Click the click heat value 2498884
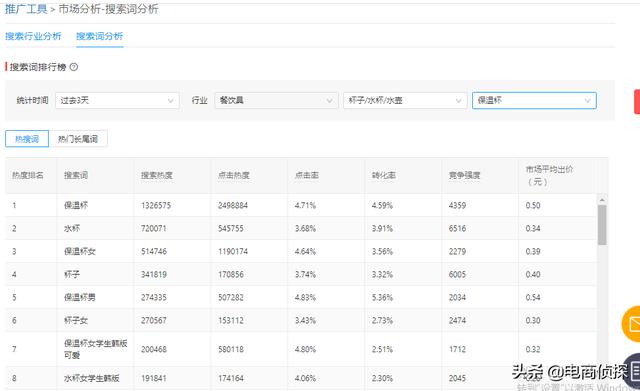This screenshot has height=391, width=640. tap(233, 205)
